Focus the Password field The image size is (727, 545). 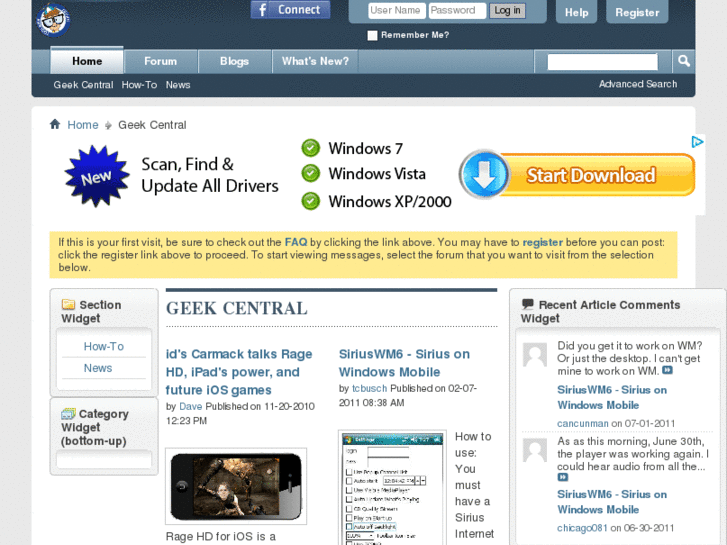(457, 10)
